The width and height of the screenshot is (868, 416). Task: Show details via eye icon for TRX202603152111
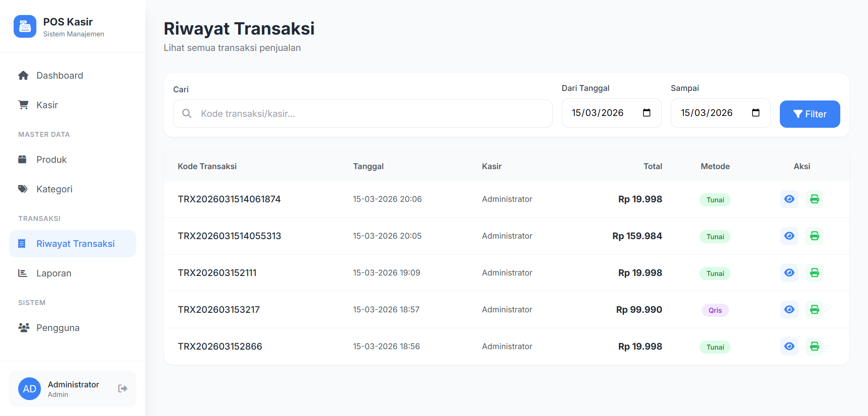pyautogui.click(x=789, y=273)
